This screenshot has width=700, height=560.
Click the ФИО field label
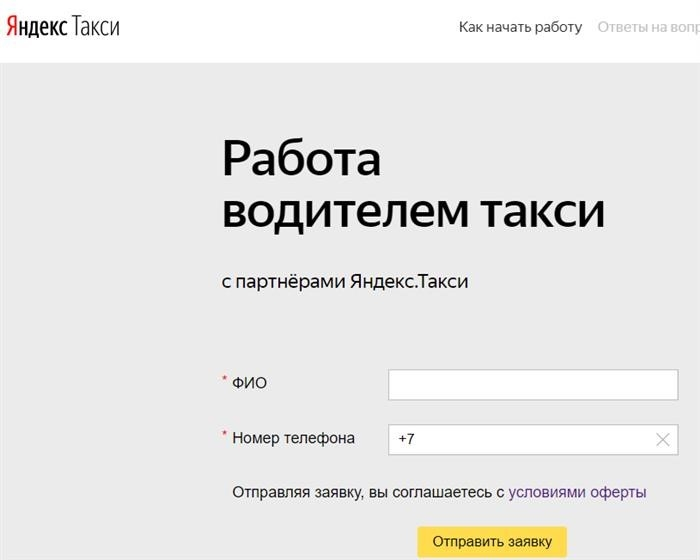[250, 383]
